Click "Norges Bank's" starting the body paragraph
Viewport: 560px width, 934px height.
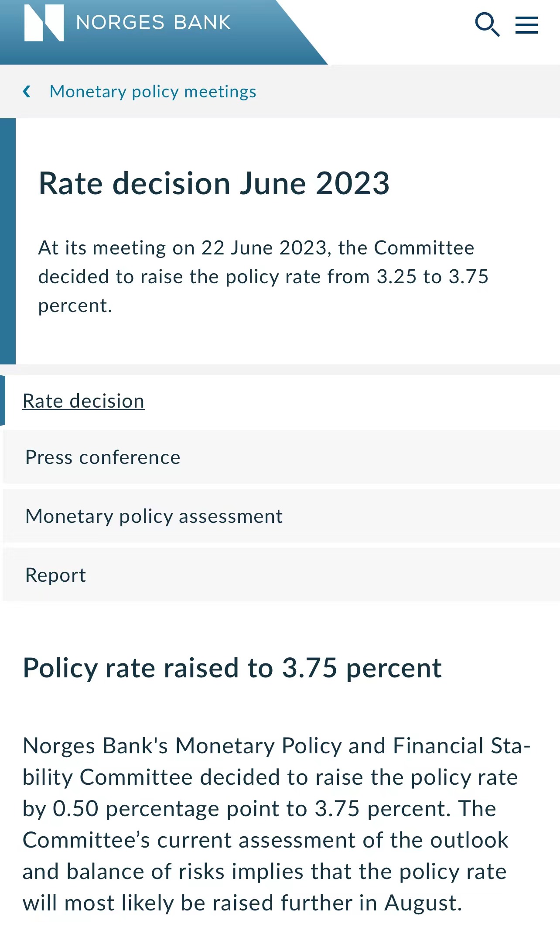[x=95, y=746]
